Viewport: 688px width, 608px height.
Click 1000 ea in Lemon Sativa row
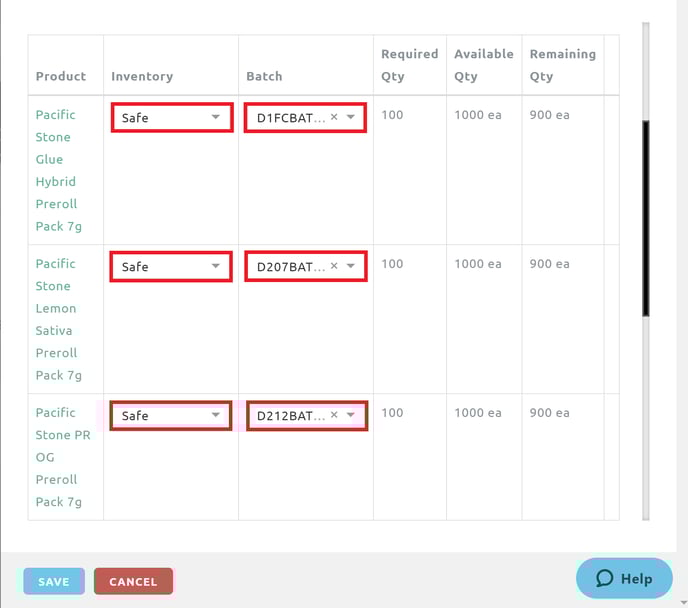(478, 264)
